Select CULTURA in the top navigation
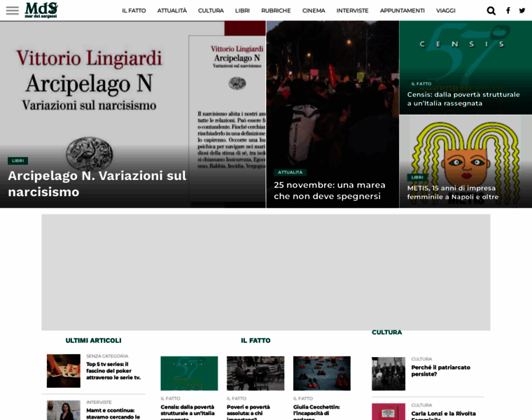 pyautogui.click(x=211, y=11)
